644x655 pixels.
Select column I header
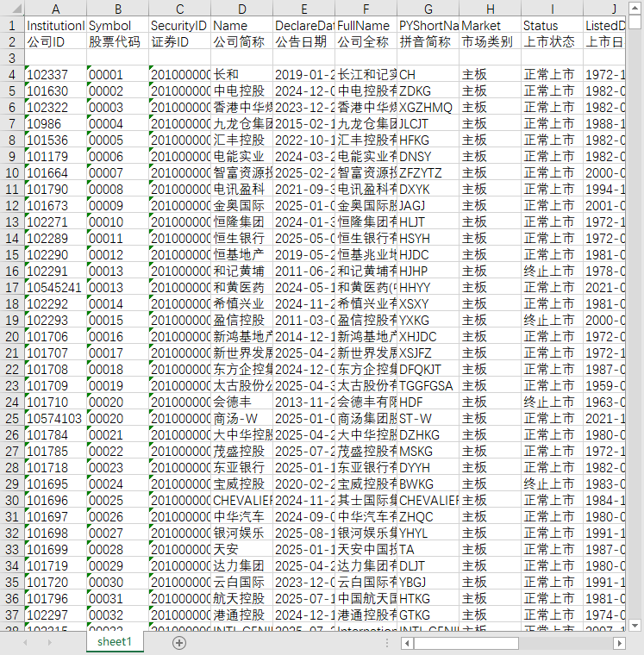552,9
